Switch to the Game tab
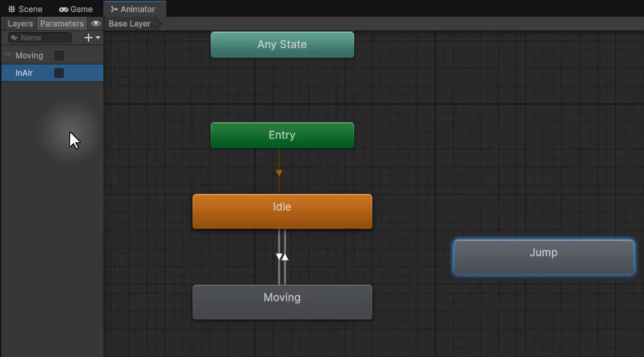 pyautogui.click(x=76, y=9)
